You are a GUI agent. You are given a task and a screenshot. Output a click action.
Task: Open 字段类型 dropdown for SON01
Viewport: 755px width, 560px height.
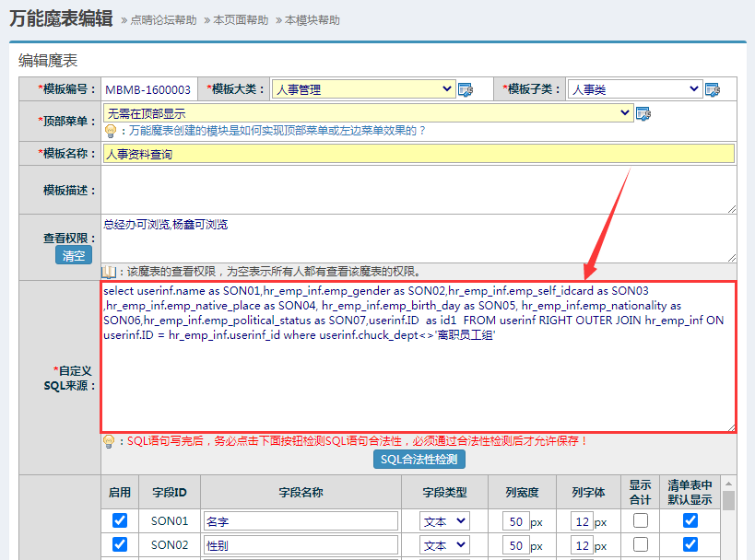coord(444,520)
